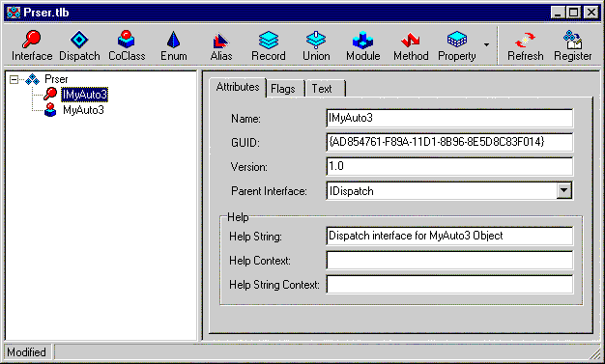Select the IMyAuto3 interface node
The height and width of the screenshot is (364, 605).
pyautogui.click(x=84, y=95)
